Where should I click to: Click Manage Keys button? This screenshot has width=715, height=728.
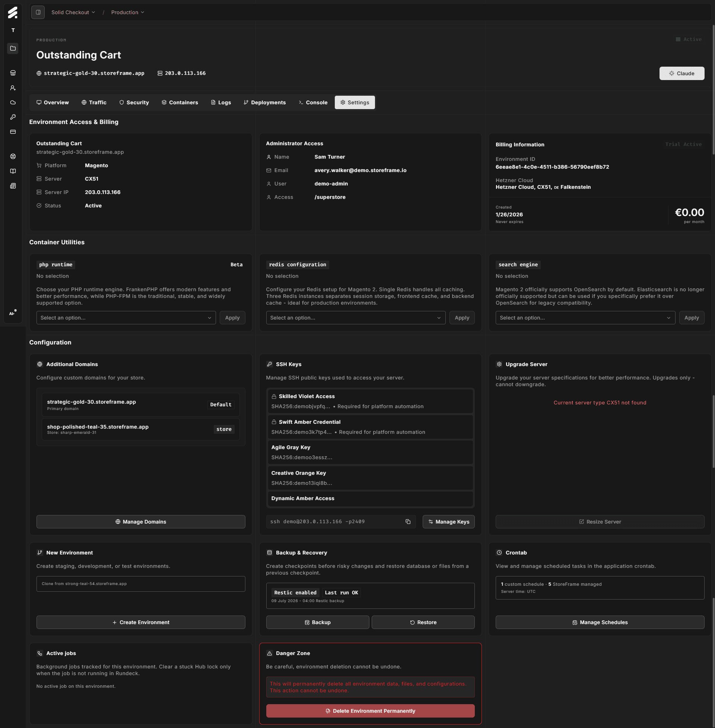point(448,522)
